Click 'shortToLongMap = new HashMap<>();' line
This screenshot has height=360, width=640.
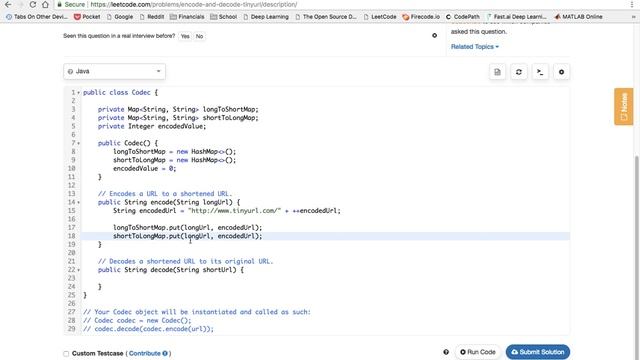[174, 160]
